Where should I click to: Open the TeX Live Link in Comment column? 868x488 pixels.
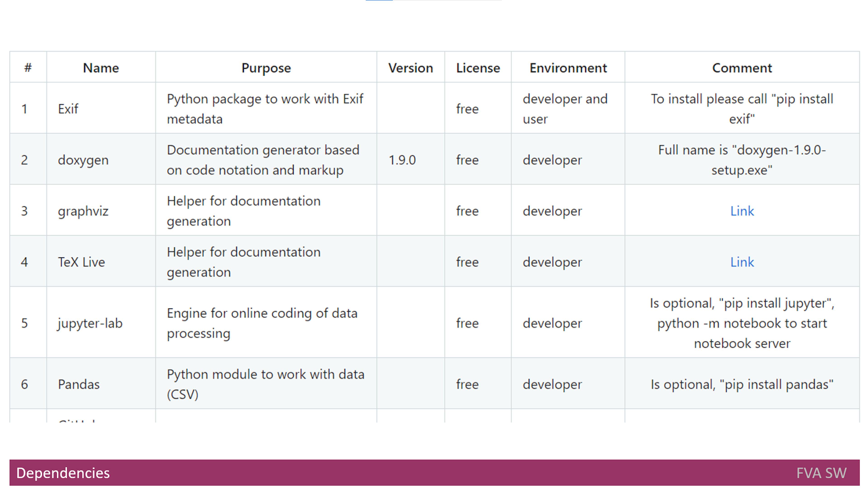click(742, 262)
